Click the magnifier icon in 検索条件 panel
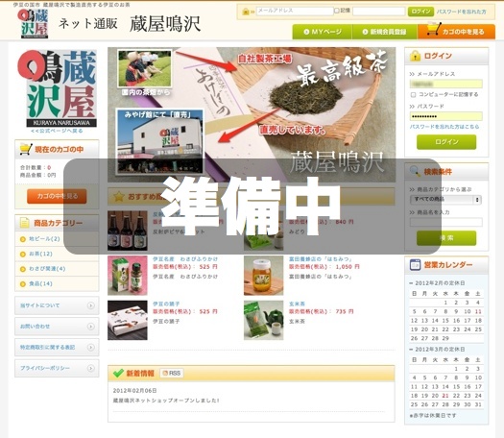This screenshot has width=504, height=438. pyautogui.click(x=415, y=171)
